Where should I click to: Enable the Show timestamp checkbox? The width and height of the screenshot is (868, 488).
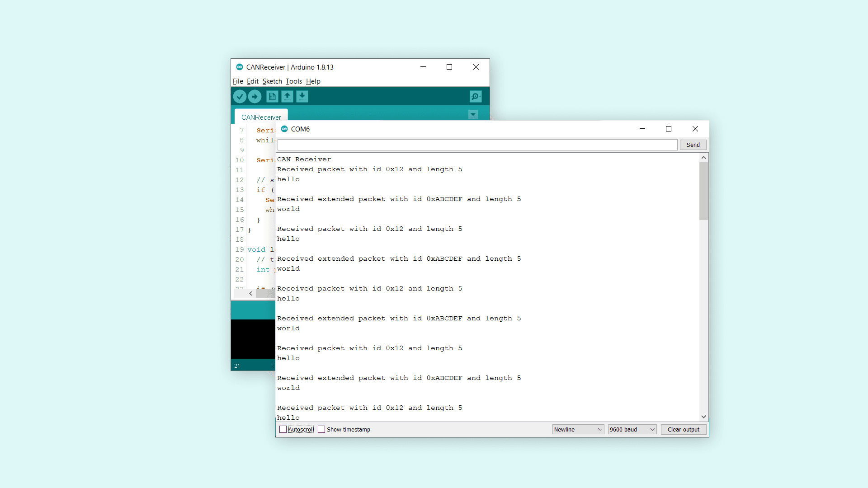321,429
